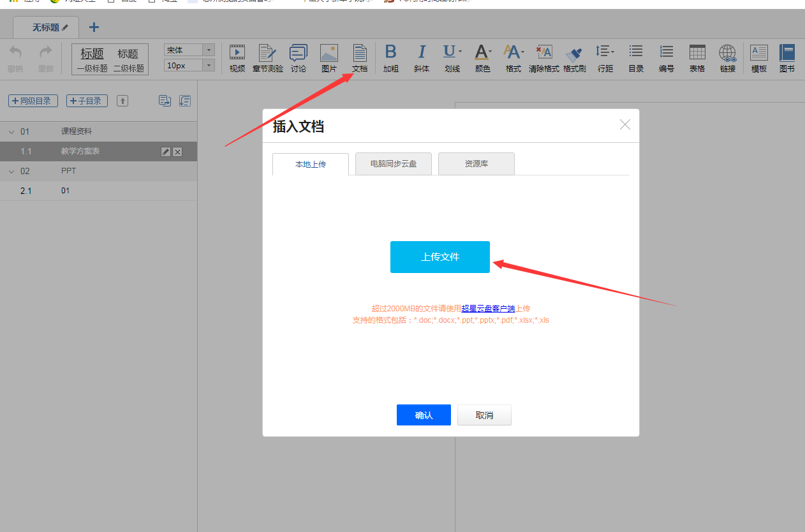Click the cancel button in the dialog
The height and width of the screenshot is (532, 805).
484,415
